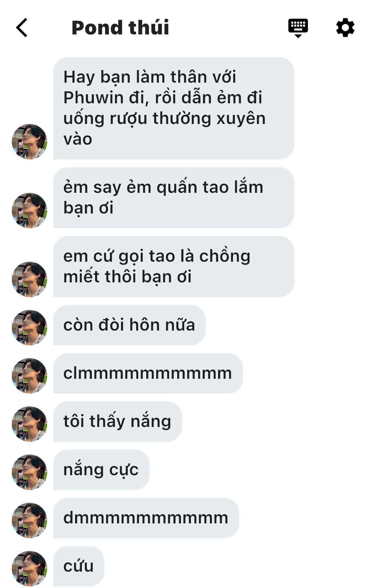The image size is (369, 588).
Task: Tap the back arrow icon
Action: click(x=22, y=28)
